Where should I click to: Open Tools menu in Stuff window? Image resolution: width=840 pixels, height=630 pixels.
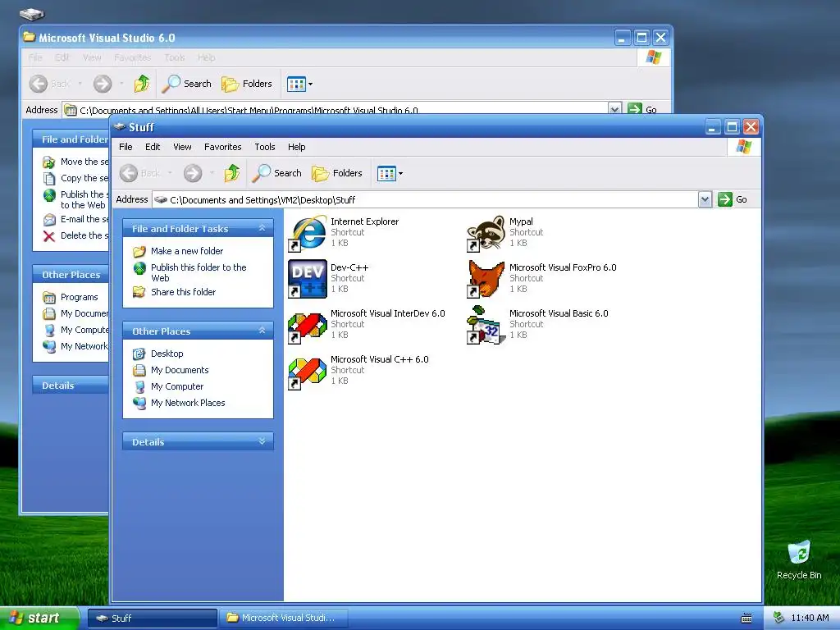pyautogui.click(x=265, y=147)
